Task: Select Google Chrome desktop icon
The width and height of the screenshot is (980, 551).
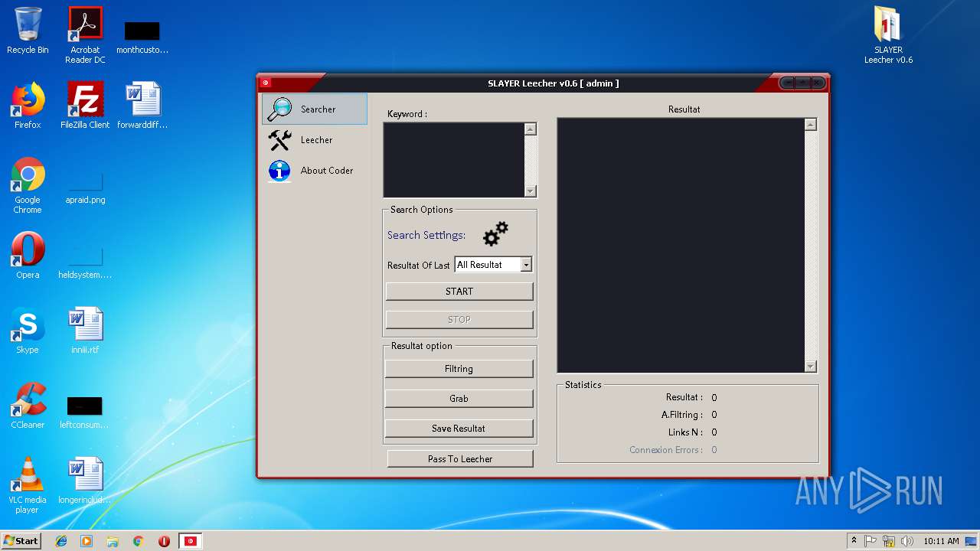Action: [28, 185]
